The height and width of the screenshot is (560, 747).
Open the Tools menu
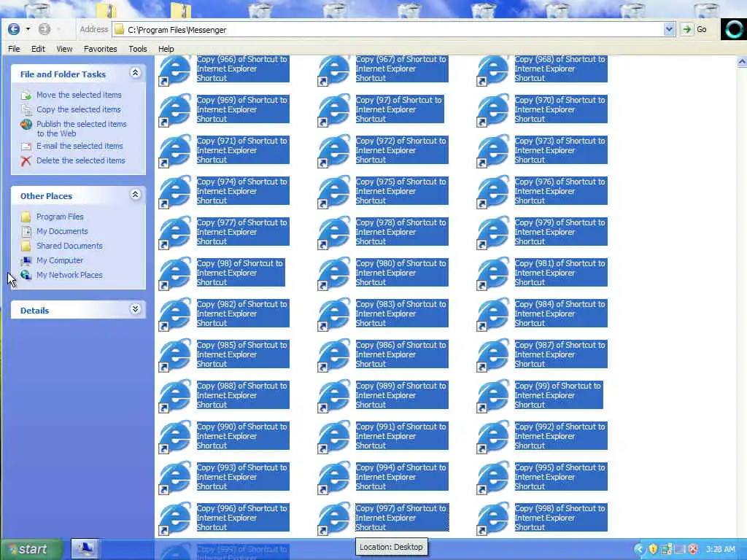click(x=138, y=49)
